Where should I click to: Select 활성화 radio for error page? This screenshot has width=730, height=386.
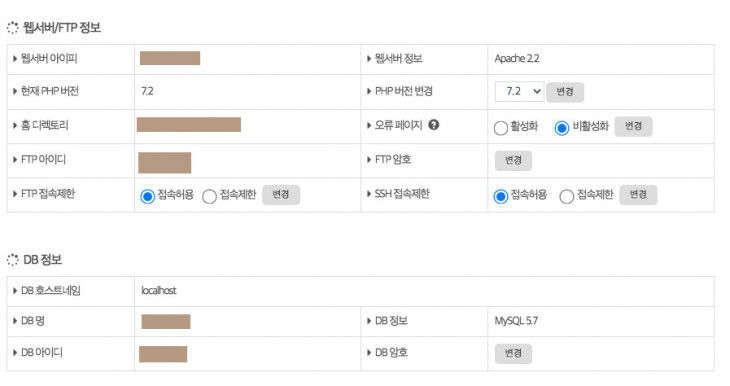[500, 128]
